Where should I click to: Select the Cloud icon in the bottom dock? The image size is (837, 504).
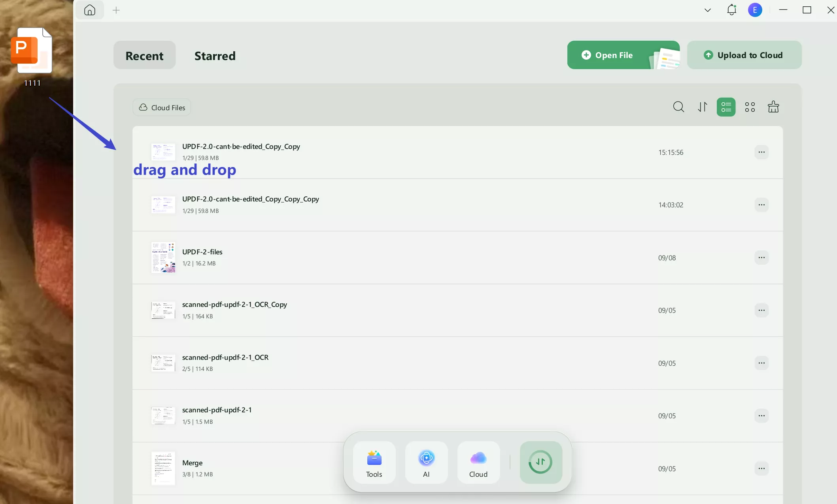(478, 463)
